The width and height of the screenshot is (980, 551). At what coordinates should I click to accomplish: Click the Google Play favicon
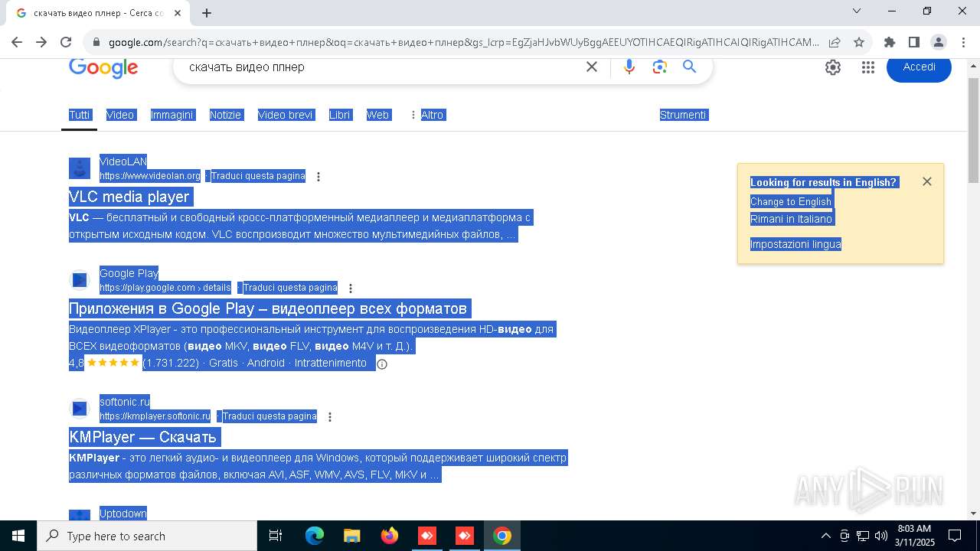pyautogui.click(x=80, y=280)
